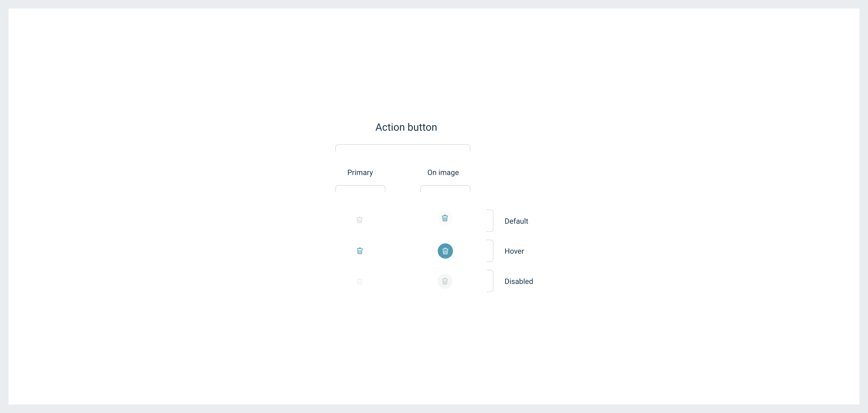
Task: Click the Primary hover teal trash icon
Action: pos(360,251)
